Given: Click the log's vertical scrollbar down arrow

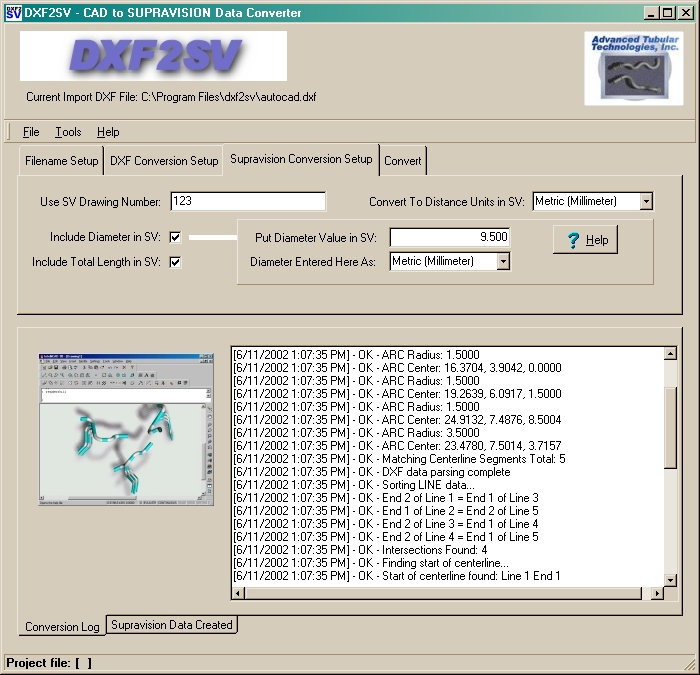Looking at the screenshot, I should click(x=670, y=579).
